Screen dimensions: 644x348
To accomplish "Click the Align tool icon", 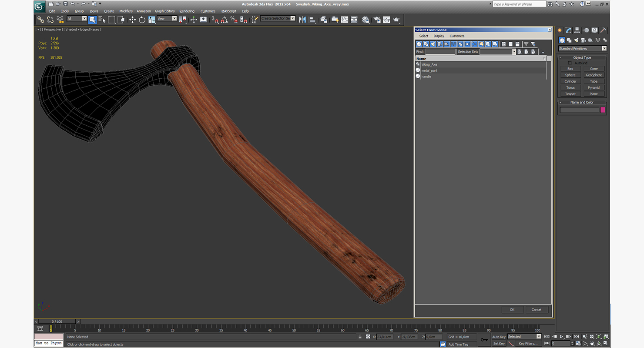I will point(312,20).
